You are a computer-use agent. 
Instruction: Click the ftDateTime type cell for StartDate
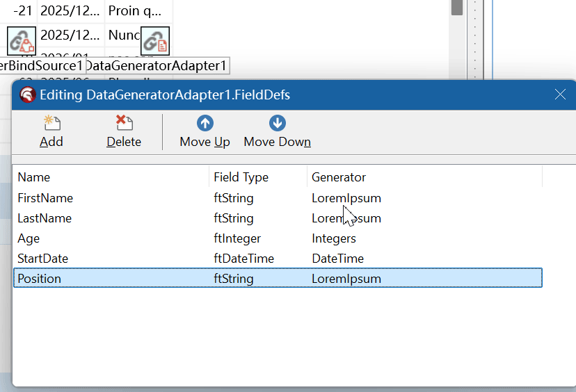(x=244, y=259)
